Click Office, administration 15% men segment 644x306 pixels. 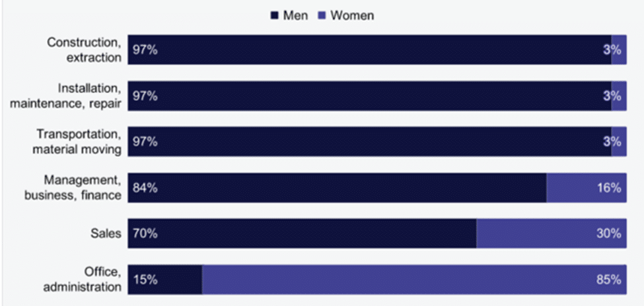click(164, 280)
